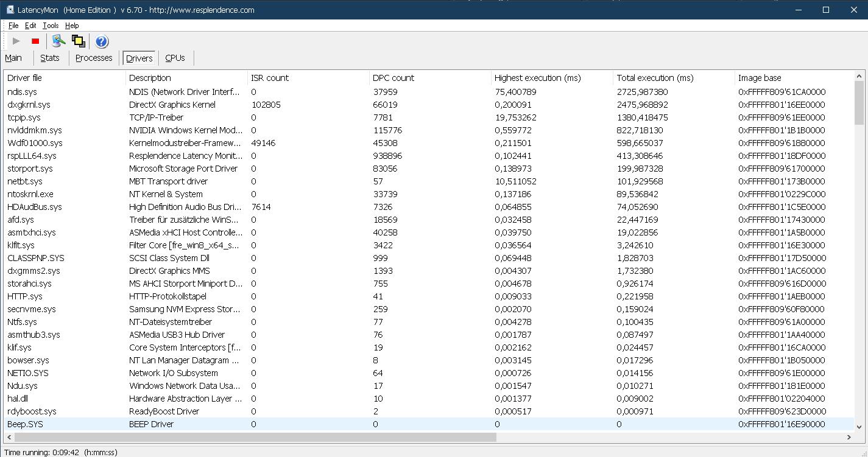Viewport: 868px width, 457px height.
Task: Select the Ndu.sys driver row
Action: pos(429,386)
